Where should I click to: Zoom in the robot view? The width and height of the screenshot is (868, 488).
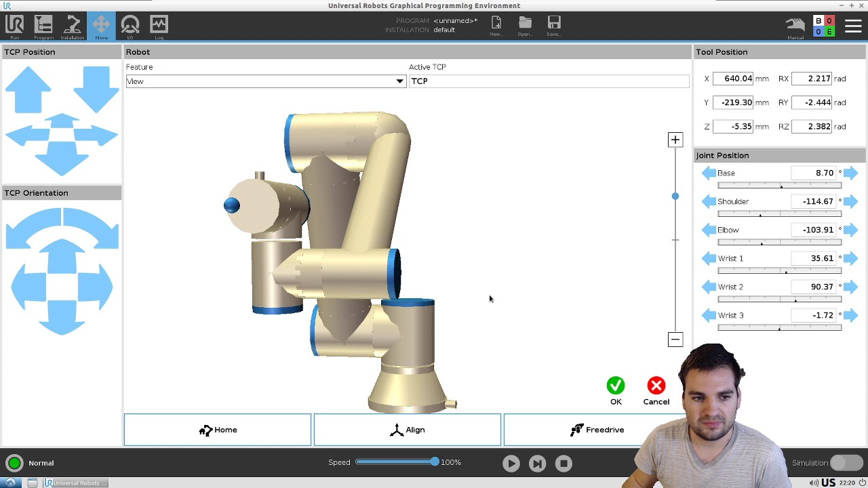point(675,140)
